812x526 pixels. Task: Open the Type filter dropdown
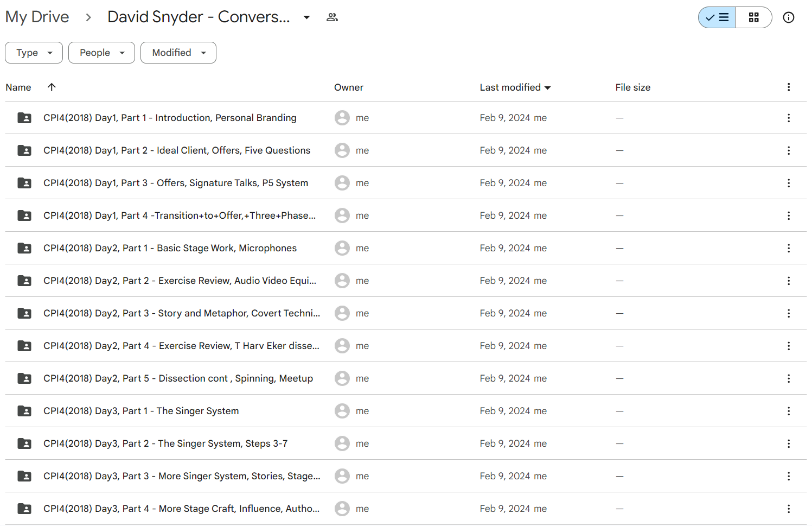click(x=34, y=53)
